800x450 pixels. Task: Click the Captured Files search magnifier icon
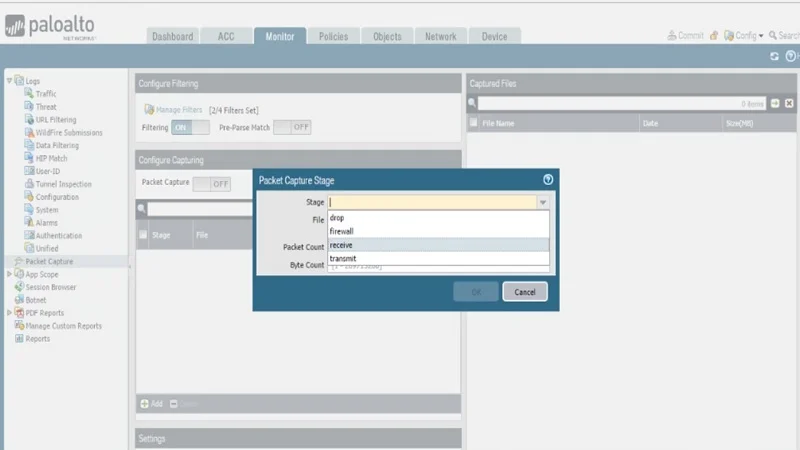click(472, 103)
